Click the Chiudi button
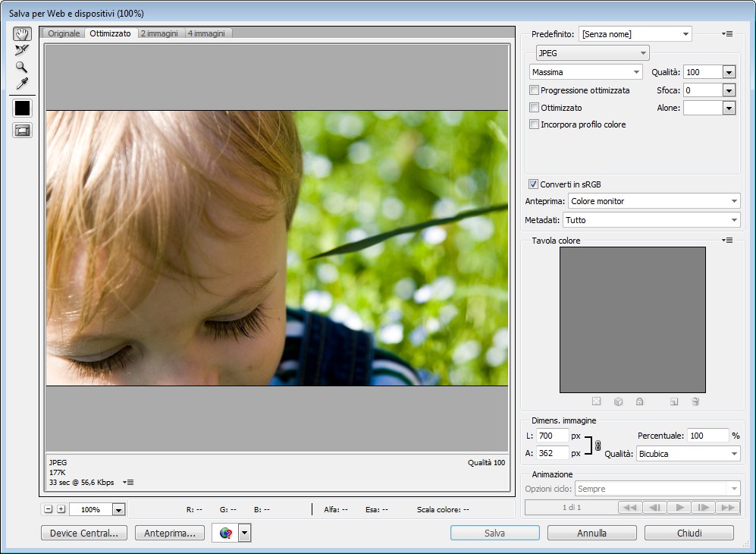The width and height of the screenshot is (756, 554). coord(689,533)
